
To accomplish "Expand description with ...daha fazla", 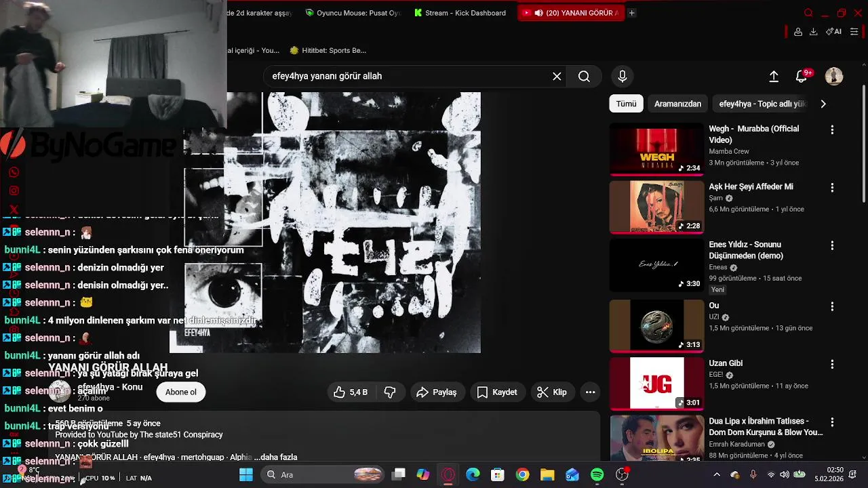I will coord(275,457).
